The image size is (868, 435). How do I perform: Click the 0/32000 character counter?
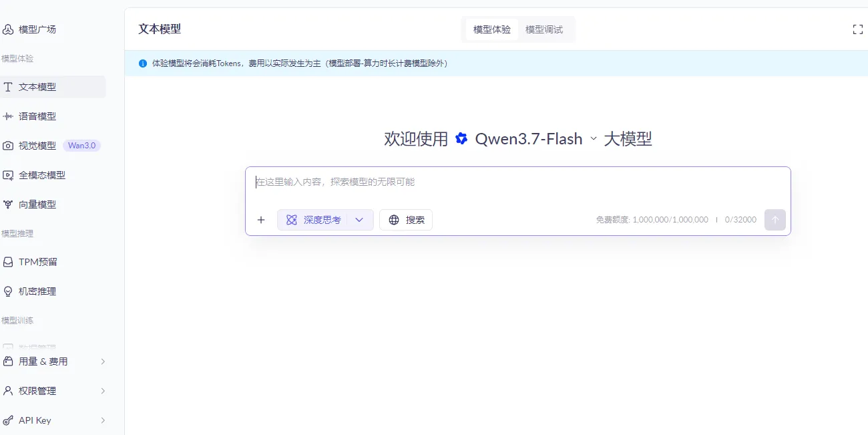pyautogui.click(x=741, y=220)
